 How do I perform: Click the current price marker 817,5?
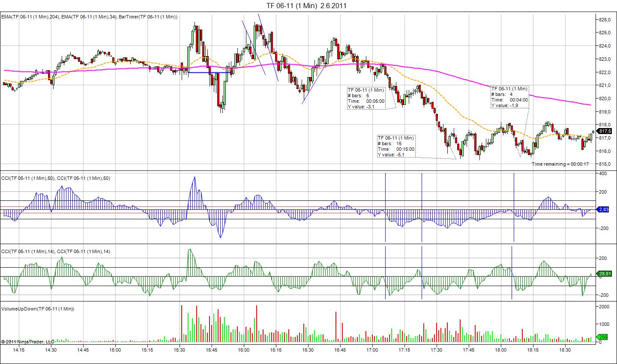pos(605,131)
